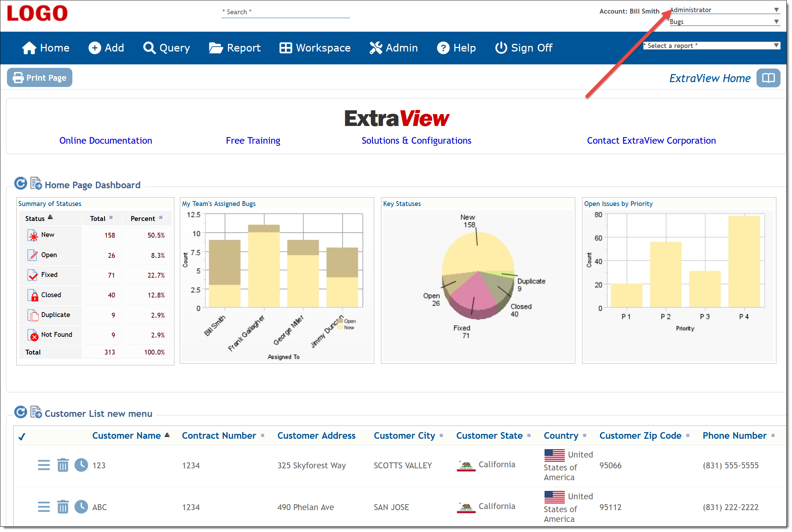
Task: Open the Admin menu item
Action: tap(394, 48)
